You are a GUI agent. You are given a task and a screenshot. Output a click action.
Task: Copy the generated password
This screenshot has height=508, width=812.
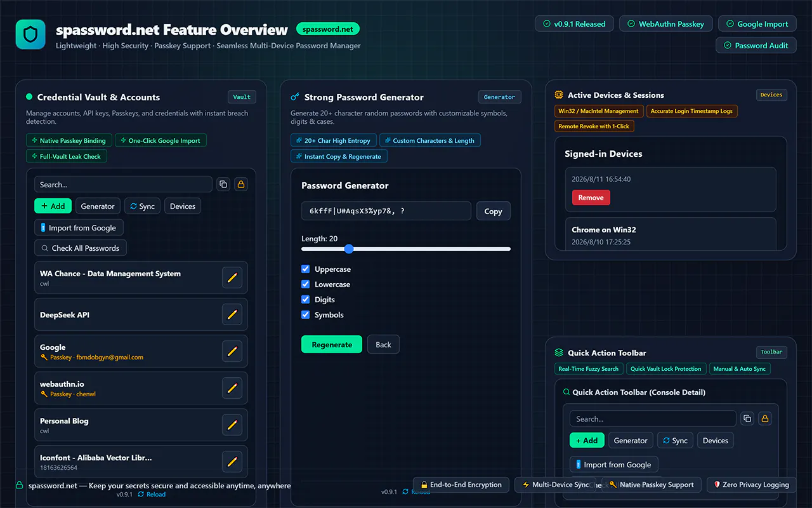494,211
